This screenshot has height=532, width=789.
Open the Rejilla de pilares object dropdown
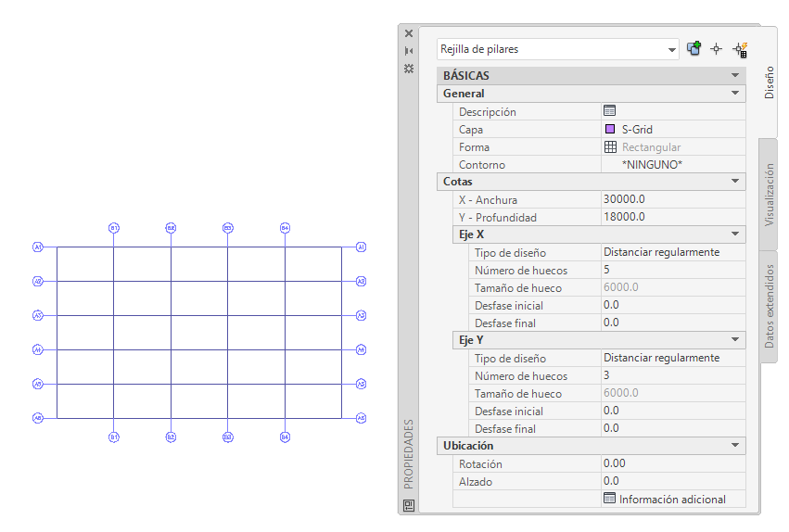671,50
